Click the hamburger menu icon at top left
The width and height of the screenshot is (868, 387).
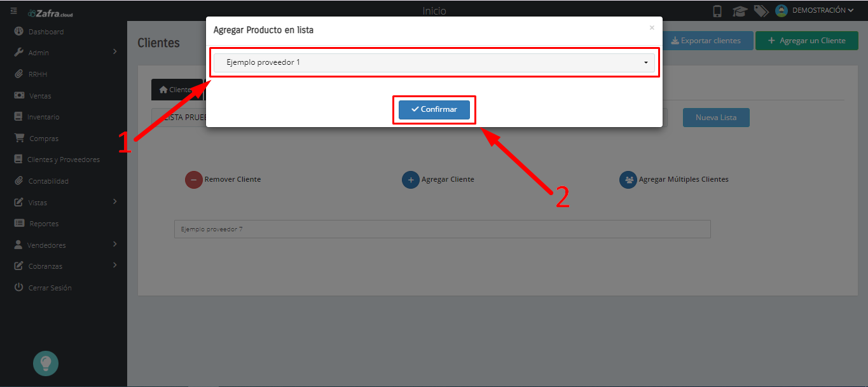pos(14,11)
